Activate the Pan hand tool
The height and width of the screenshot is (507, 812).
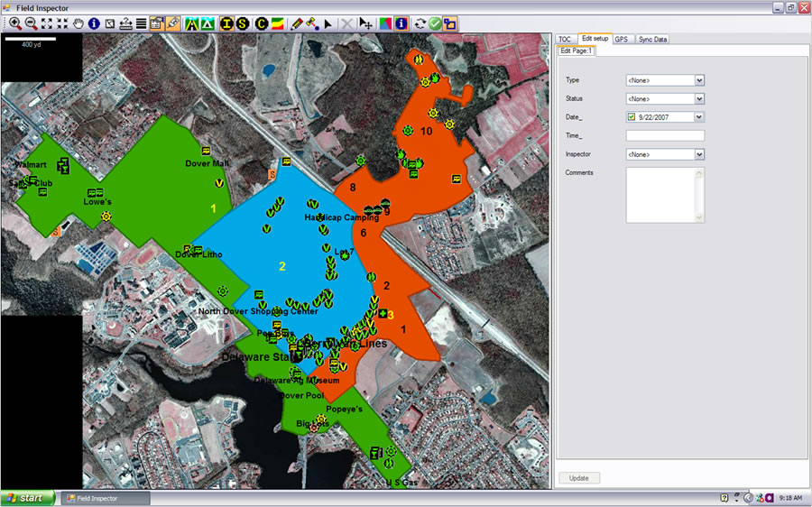tap(78, 23)
